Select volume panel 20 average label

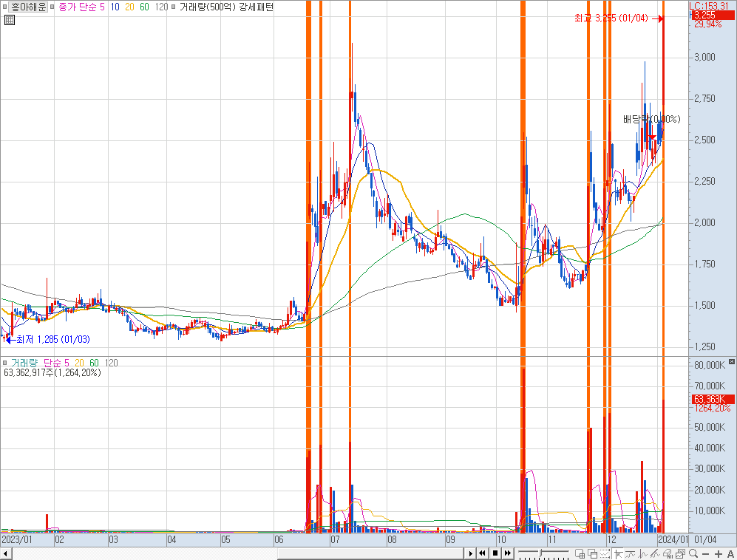(x=79, y=363)
